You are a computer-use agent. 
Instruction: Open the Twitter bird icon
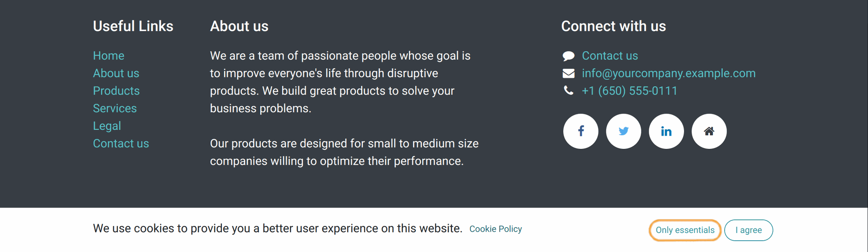[x=623, y=131]
